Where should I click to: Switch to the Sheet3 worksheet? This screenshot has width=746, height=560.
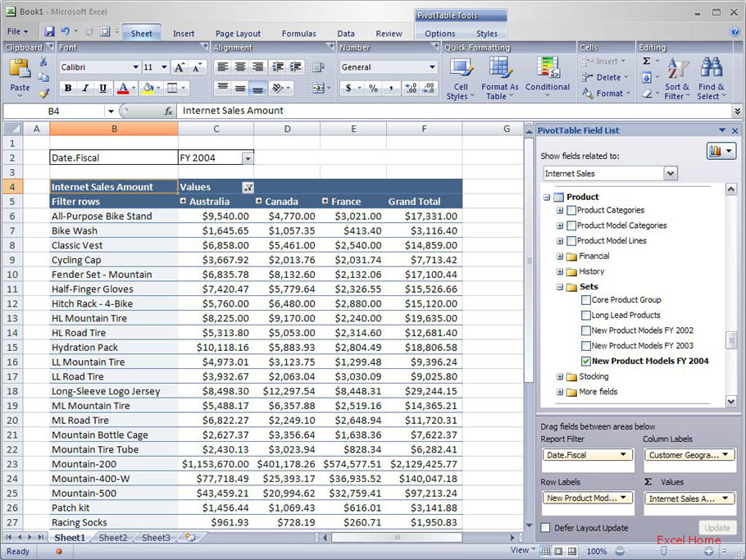coord(156,538)
